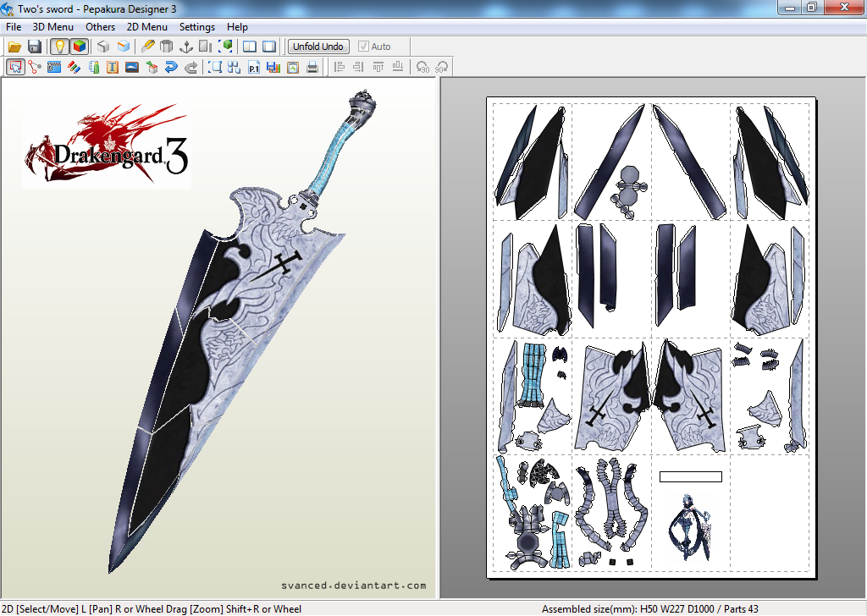
Task: Select the character figure image on page
Action: pyautogui.click(x=689, y=528)
